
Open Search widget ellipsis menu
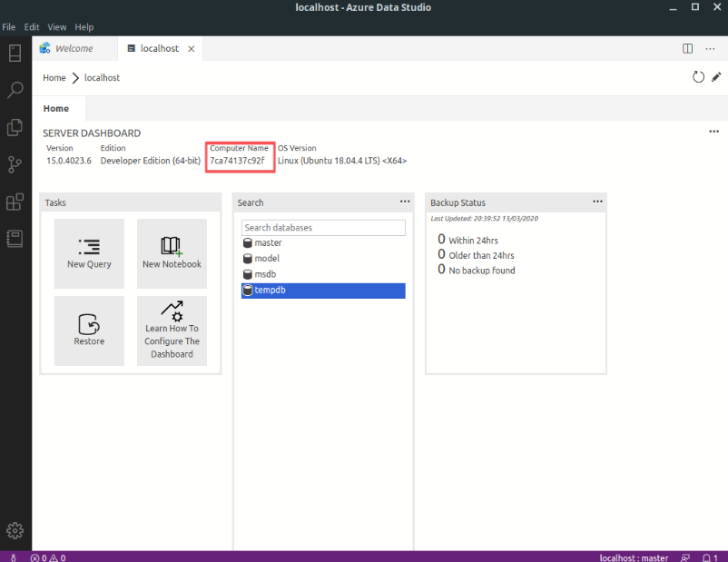click(405, 202)
